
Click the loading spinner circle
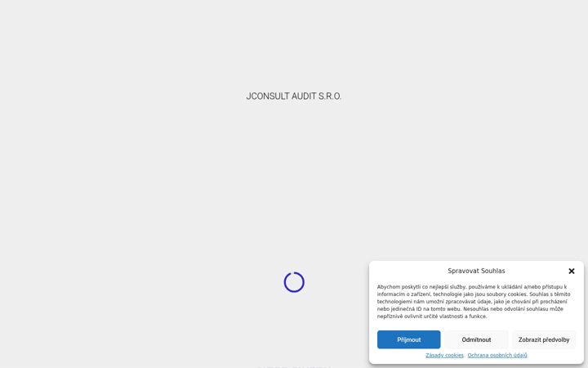(x=294, y=282)
